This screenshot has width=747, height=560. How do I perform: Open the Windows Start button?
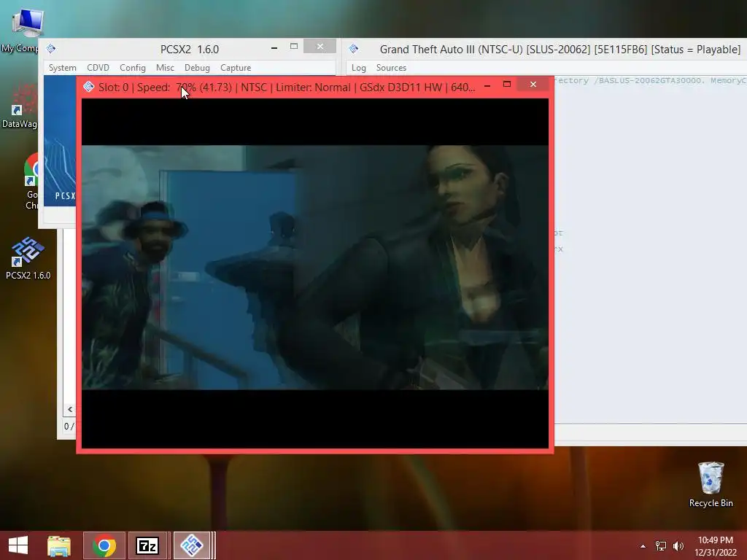pyautogui.click(x=18, y=545)
